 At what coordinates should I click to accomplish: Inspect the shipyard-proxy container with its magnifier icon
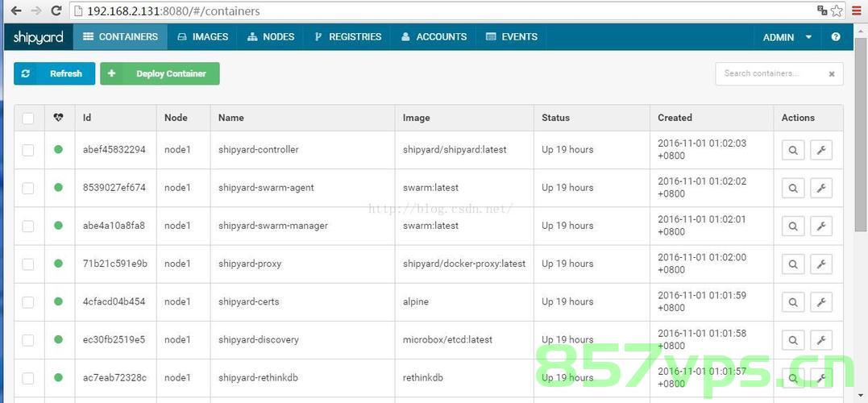click(x=793, y=264)
